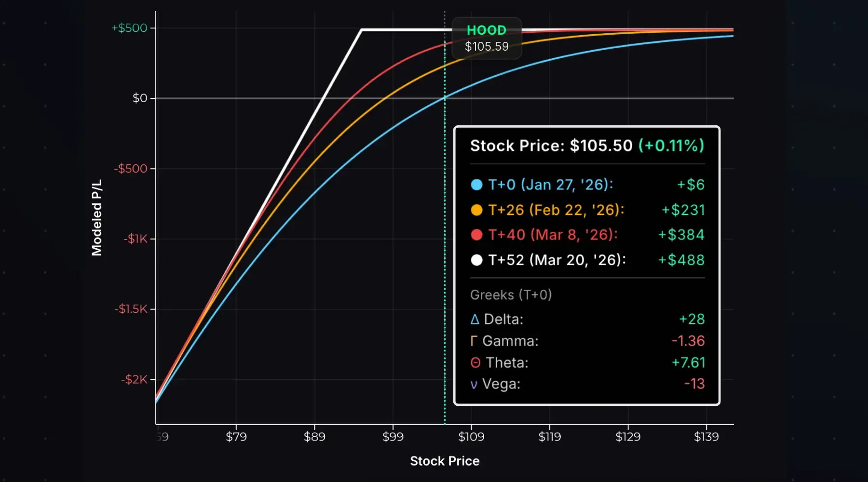Expand the Greeks (T+0) section

coord(511,295)
